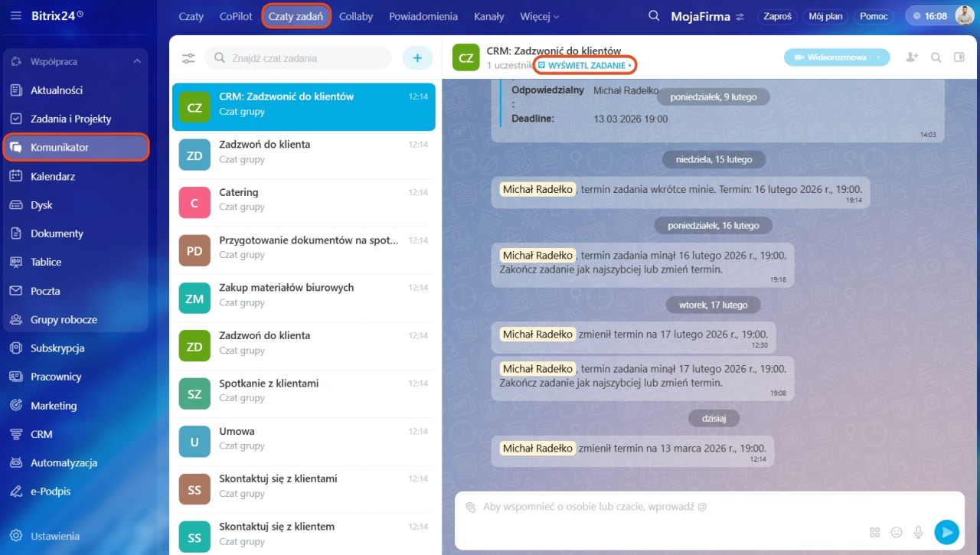Open Subskrypcja in the sidebar
The width and height of the screenshot is (980, 555).
tap(75, 348)
